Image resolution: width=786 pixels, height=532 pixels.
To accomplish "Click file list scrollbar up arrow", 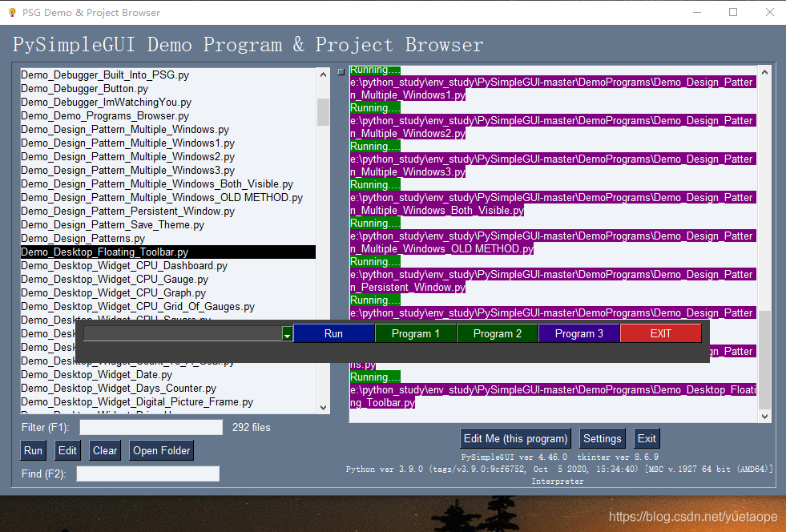I will click(324, 75).
